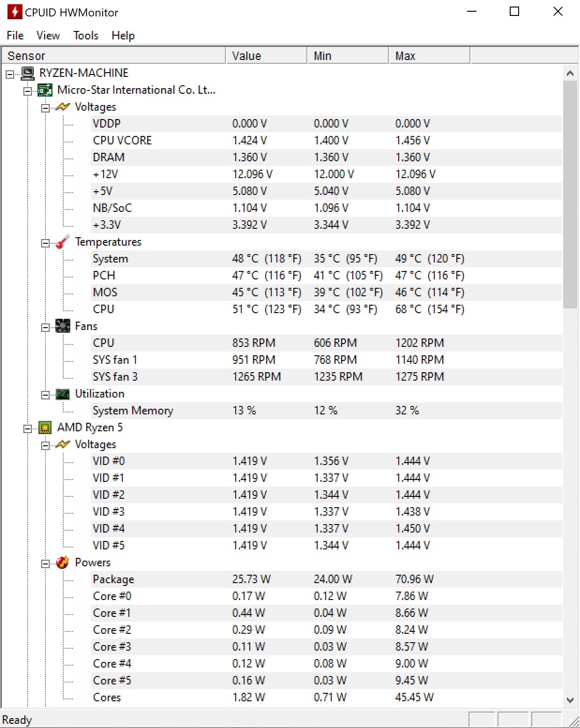This screenshot has height=728, width=580.
Task: Select the VID #3 row
Action: tap(327, 512)
